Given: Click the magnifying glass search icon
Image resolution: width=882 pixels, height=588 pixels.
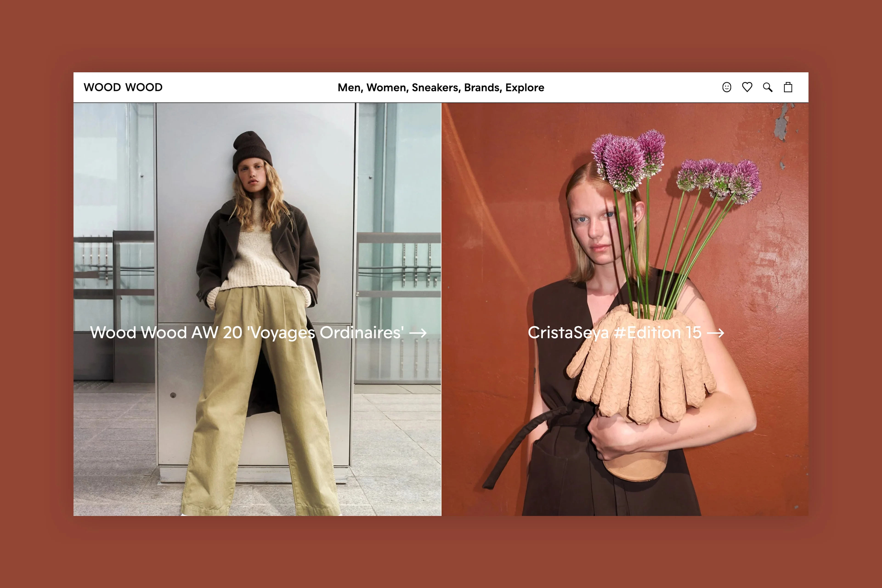Looking at the screenshot, I should 767,87.
